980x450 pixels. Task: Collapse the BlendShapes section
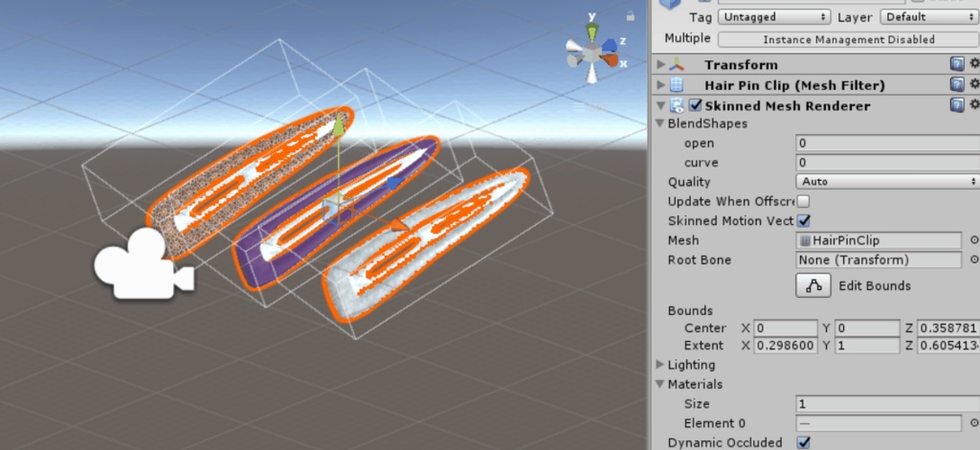click(660, 124)
